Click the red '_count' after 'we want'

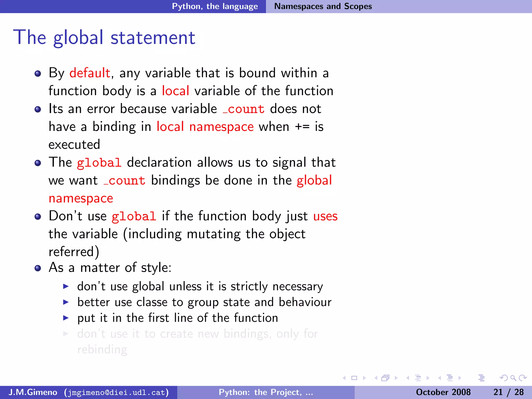click(x=124, y=181)
